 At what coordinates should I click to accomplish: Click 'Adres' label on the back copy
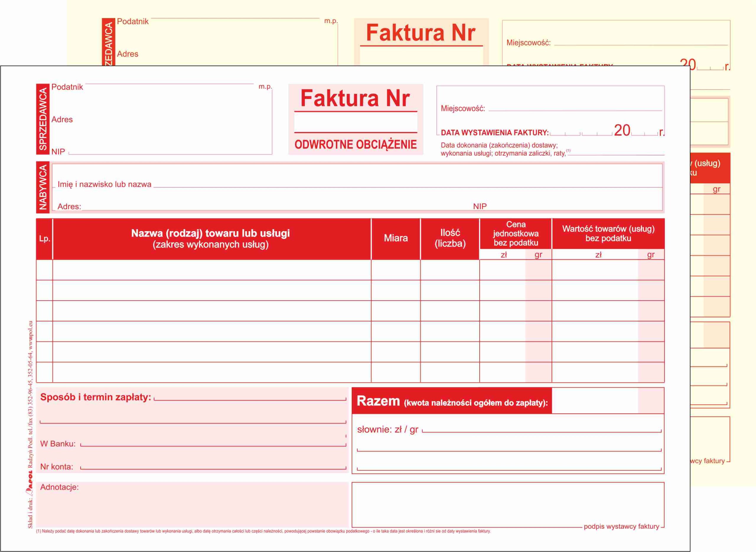(x=128, y=54)
